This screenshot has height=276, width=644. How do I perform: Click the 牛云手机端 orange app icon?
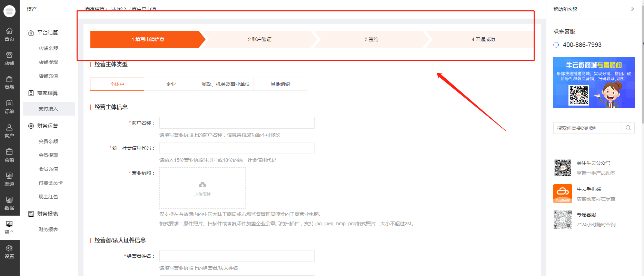point(563,194)
